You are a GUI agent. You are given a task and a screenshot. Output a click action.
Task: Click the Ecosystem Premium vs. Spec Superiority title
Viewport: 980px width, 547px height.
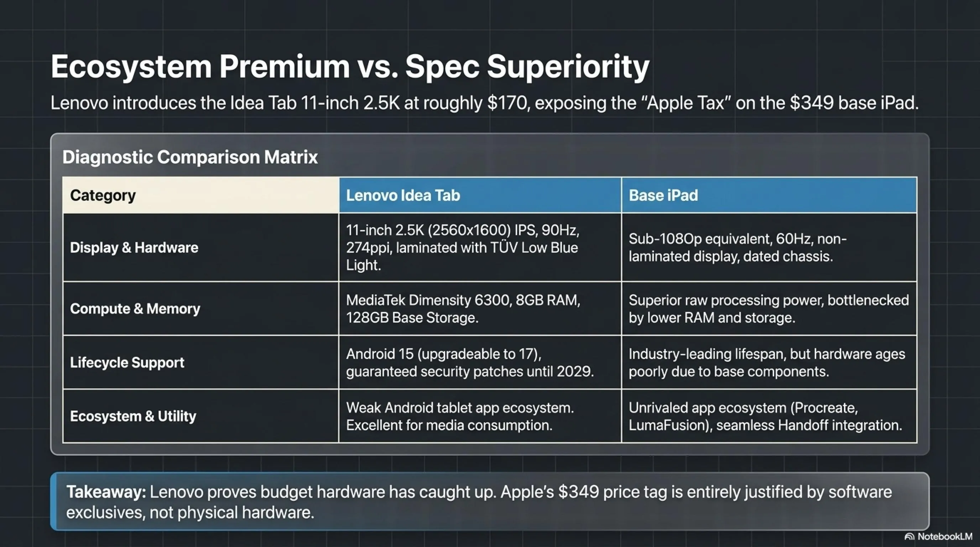pos(350,67)
